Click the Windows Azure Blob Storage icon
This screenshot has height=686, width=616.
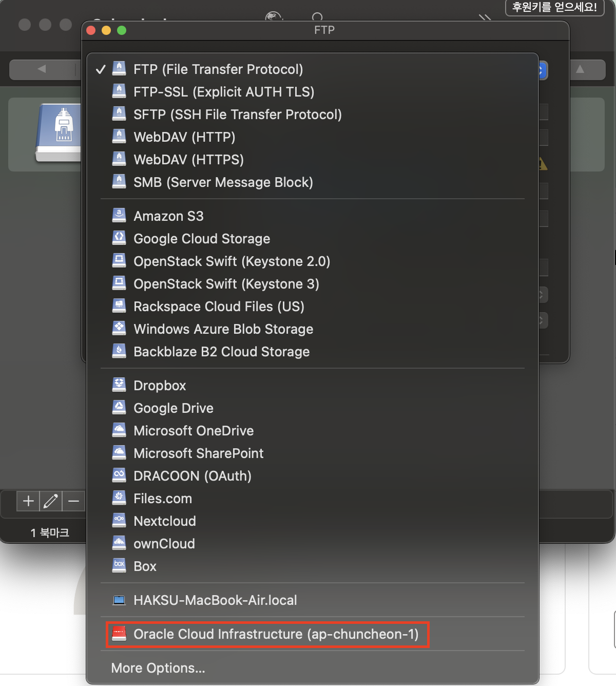(x=119, y=329)
